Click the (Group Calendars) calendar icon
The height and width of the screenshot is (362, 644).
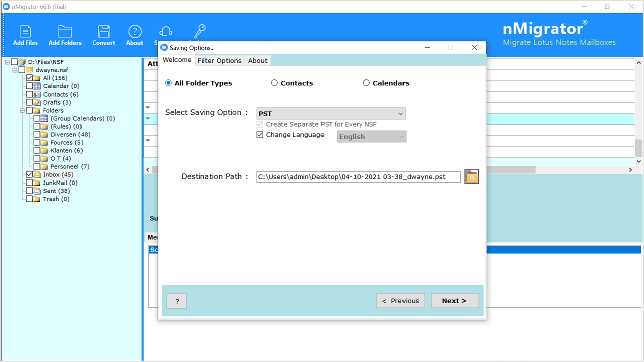[45, 118]
